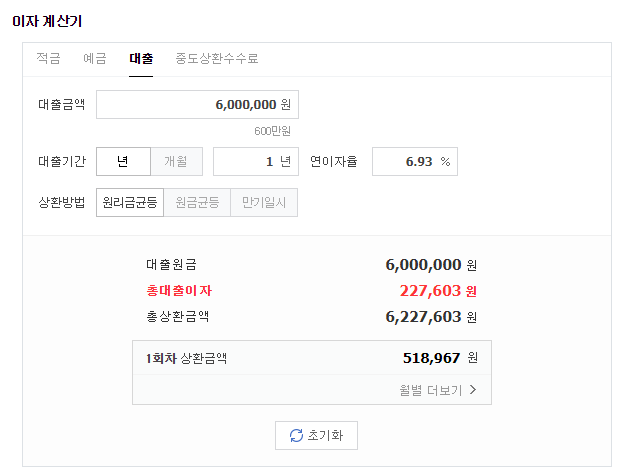This screenshot has height=475, width=626.
Task: Switch to the 적금 tab
Action: pyautogui.click(x=48, y=58)
